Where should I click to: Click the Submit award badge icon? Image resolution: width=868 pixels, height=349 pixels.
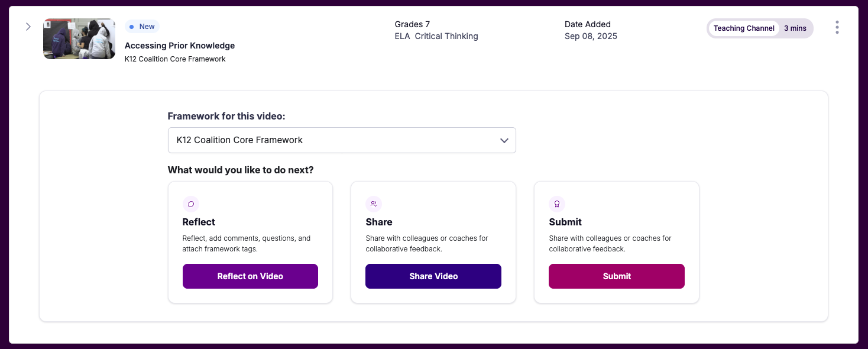tap(556, 204)
